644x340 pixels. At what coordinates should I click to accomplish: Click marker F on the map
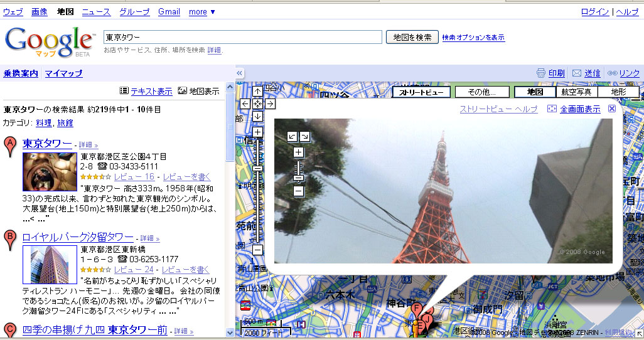pyautogui.click(x=417, y=311)
